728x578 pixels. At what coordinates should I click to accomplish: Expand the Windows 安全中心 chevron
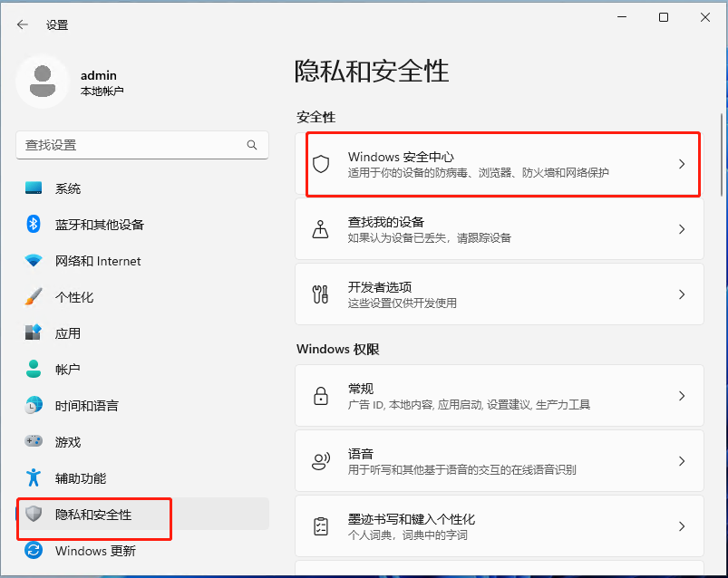(682, 164)
